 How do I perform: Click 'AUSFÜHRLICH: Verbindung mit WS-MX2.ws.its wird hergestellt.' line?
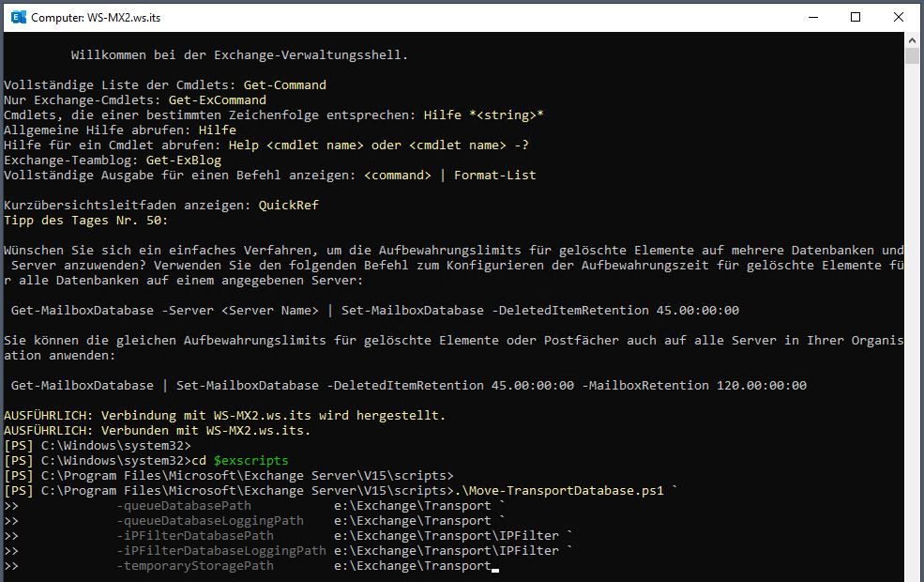tap(224, 415)
